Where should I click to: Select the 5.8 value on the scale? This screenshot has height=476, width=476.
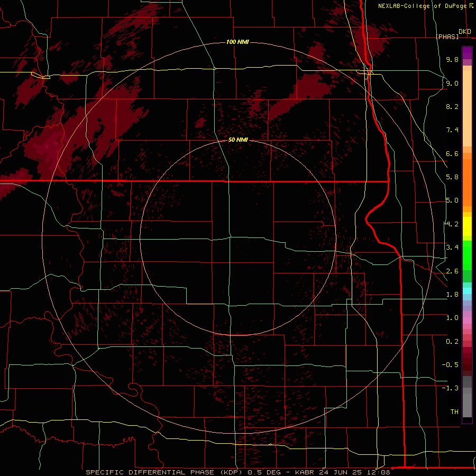(452, 177)
